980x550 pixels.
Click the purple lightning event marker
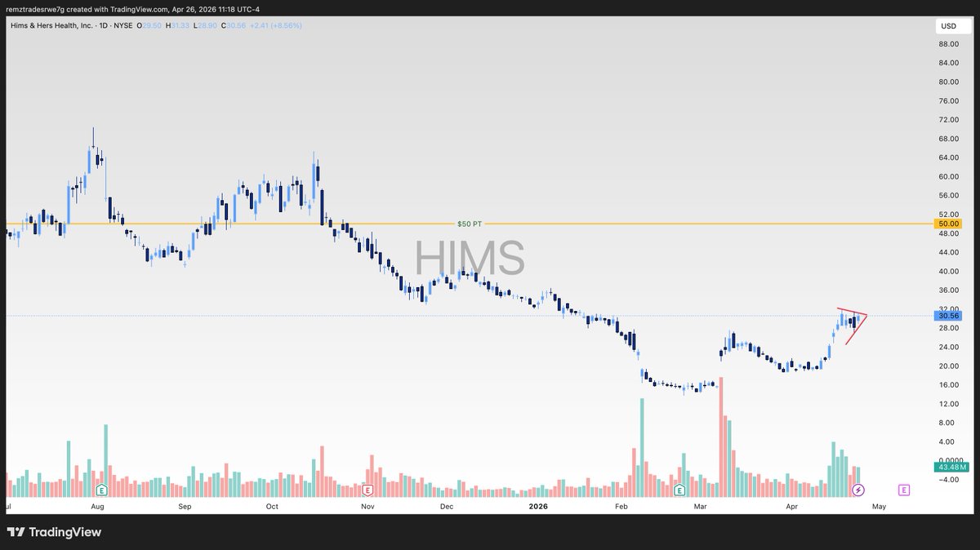(858, 490)
